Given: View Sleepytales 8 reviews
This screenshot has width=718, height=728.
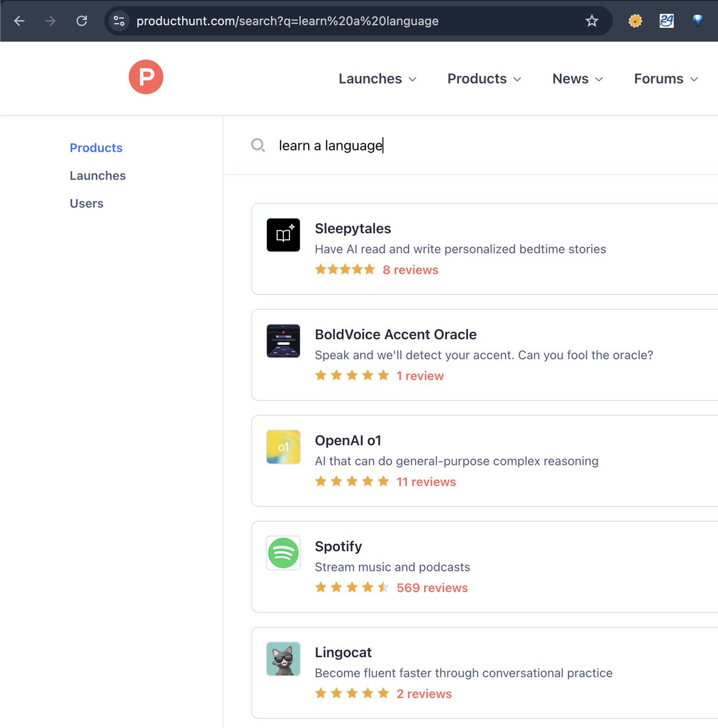Looking at the screenshot, I should click(410, 270).
